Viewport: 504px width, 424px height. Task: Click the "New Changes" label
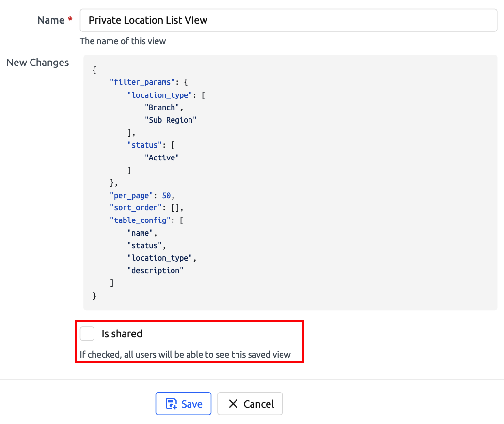(x=37, y=63)
